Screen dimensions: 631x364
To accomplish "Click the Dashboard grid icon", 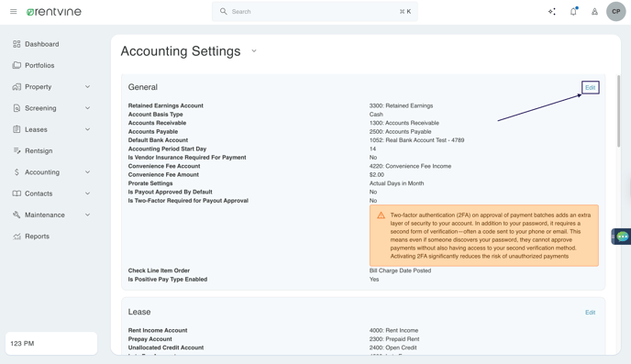I will pyautogui.click(x=17, y=44).
